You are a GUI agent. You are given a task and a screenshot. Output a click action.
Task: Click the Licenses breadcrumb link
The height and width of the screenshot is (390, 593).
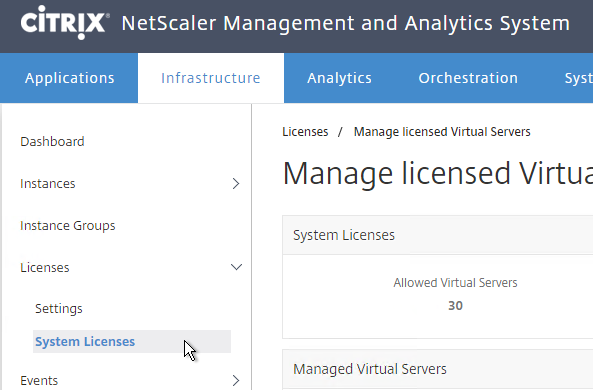click(x=305, y=132)
